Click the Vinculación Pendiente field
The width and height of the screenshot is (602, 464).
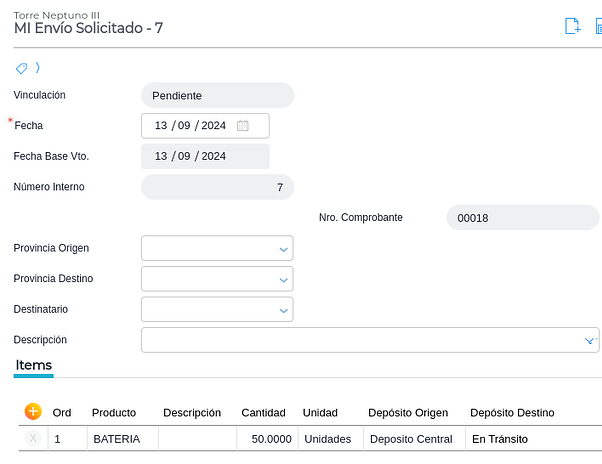click(x=217, y=96)
